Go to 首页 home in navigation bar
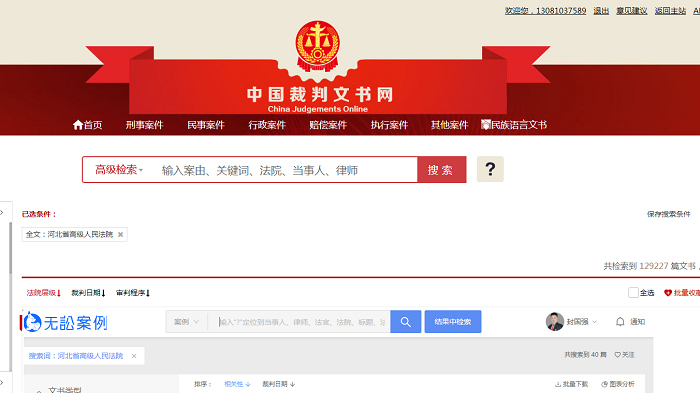 pos(88,125)
